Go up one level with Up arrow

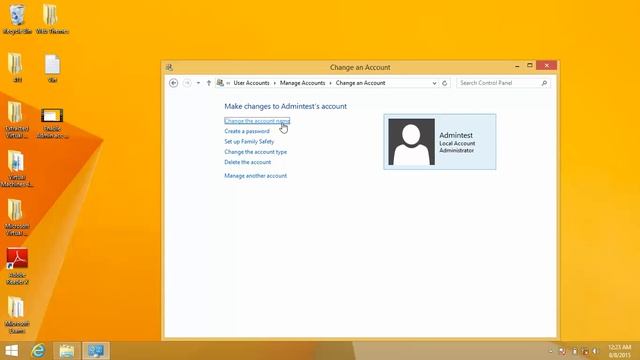click(209, 83)
